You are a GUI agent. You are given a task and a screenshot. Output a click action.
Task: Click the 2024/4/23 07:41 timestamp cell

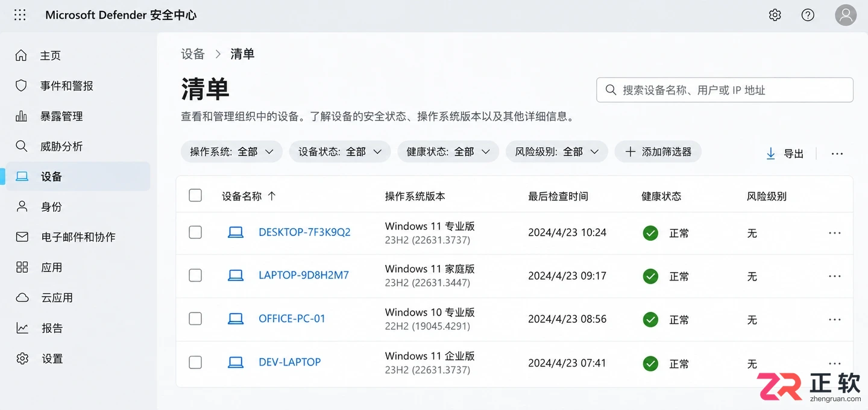pyautogui.click(x=567, y=363)
